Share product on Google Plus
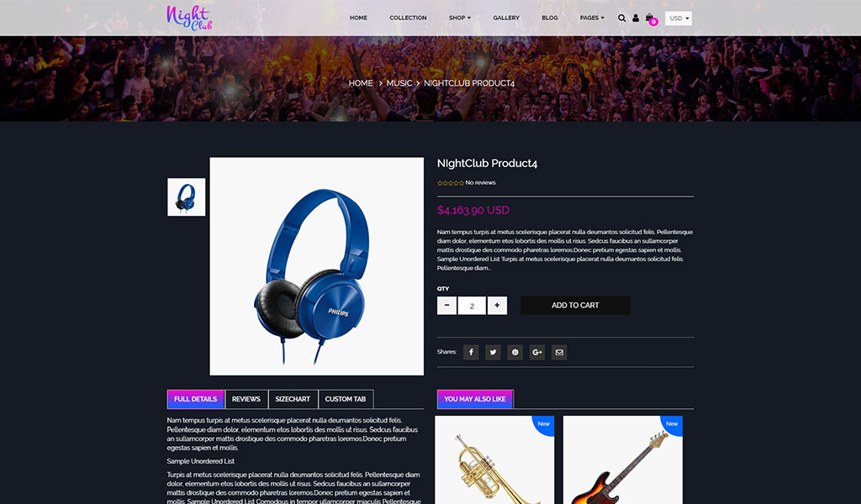This screenshot has height=504, width=861. click(537, 352)
